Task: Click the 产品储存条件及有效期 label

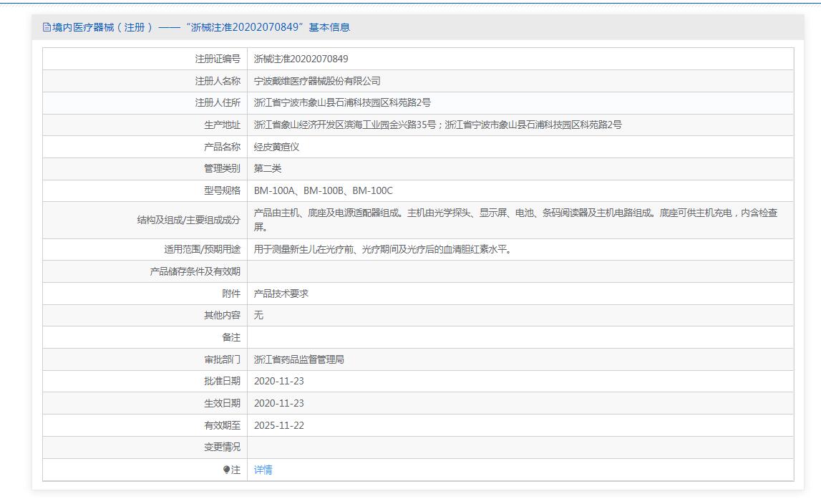Action: (195, 271)
